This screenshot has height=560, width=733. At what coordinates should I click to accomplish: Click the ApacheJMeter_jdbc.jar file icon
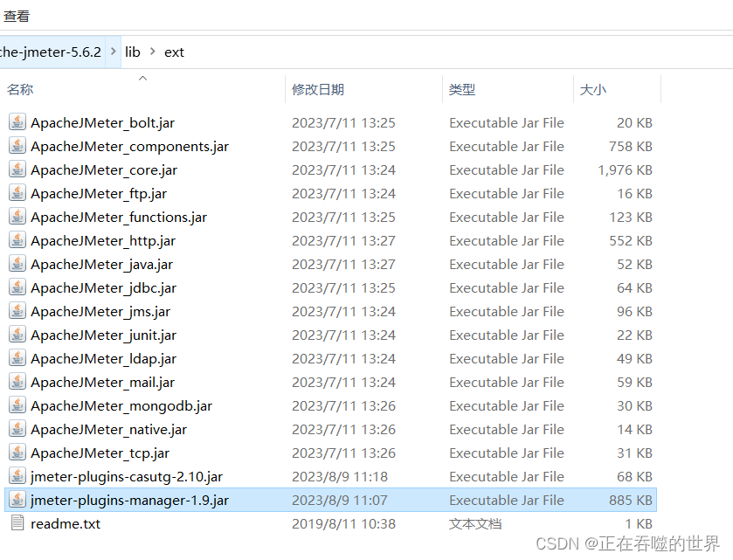(x=17, y=287)
